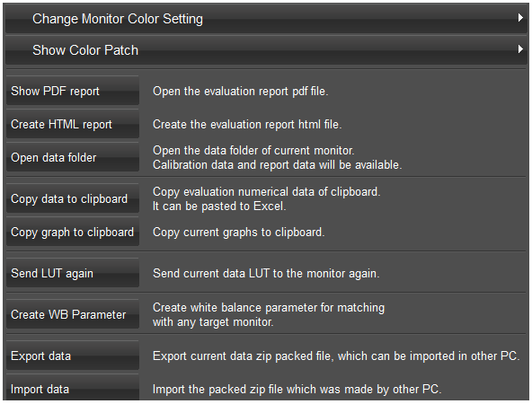Expand arrow beside Show Color Patch
Image resolution: width=532 pixels, height=404 pixels.
pyautogui.click(x=520, y=49)
